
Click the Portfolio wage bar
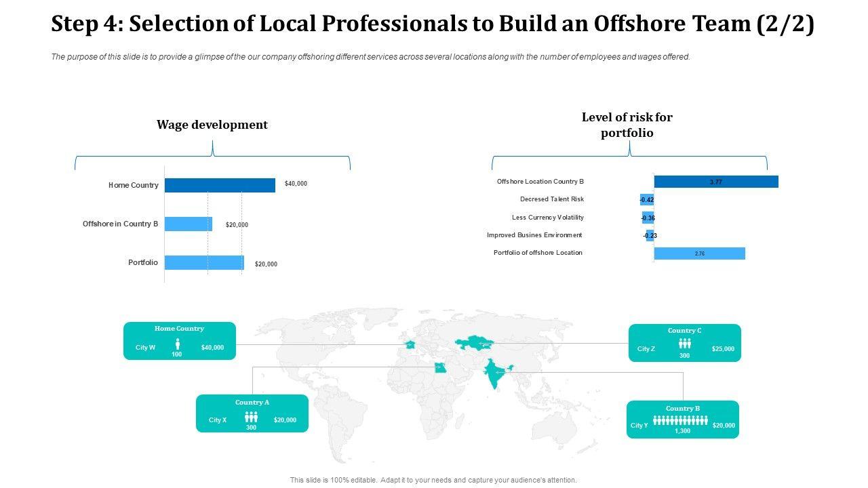click(204, 262)
